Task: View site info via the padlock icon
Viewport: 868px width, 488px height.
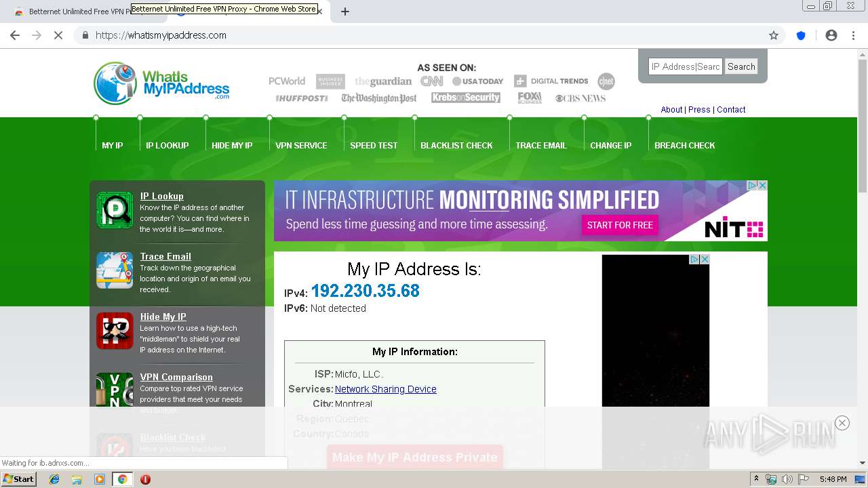Action: click(x=85, y=35)
